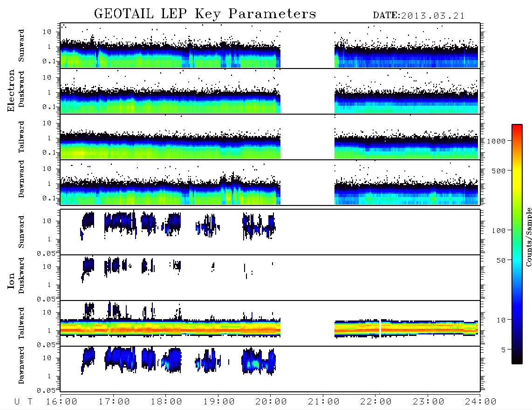Click '0.1' tick of Electron Dawnward panel
This screenshot has height=410, width=532.
coord(49,198)
